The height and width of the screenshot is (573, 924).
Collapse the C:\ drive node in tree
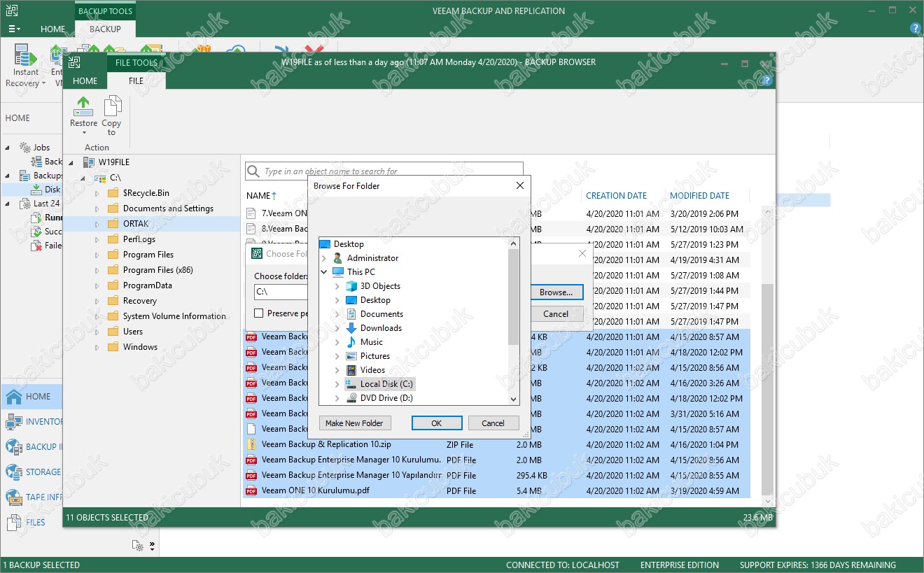pyautogui.click(x=84, y=178)
